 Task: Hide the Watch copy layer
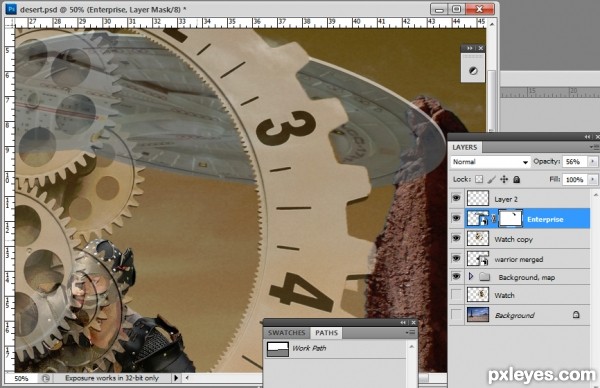[456, 238]
